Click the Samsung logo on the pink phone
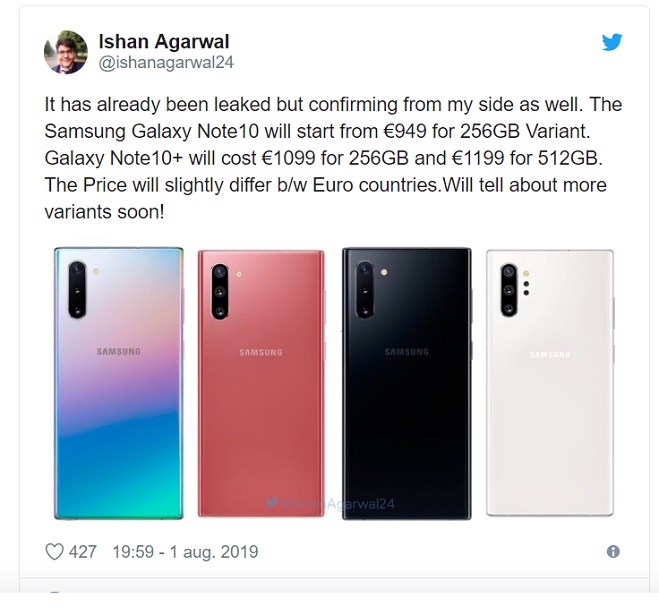Viewport: 659px width, 607px height. pyautogui.click(x=261, y=352)
